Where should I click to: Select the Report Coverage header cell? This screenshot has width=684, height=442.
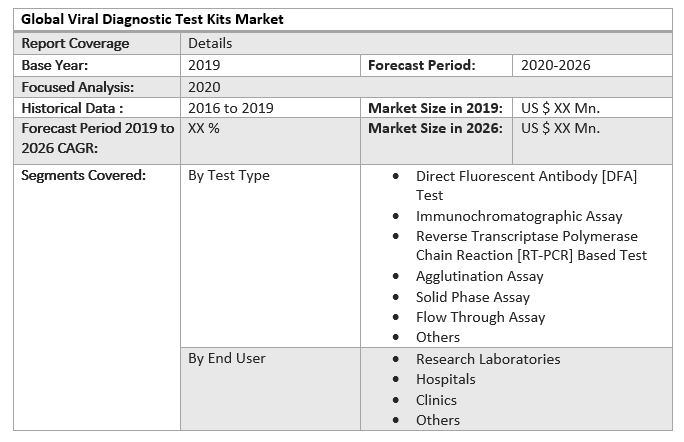[x=76, y=43]
